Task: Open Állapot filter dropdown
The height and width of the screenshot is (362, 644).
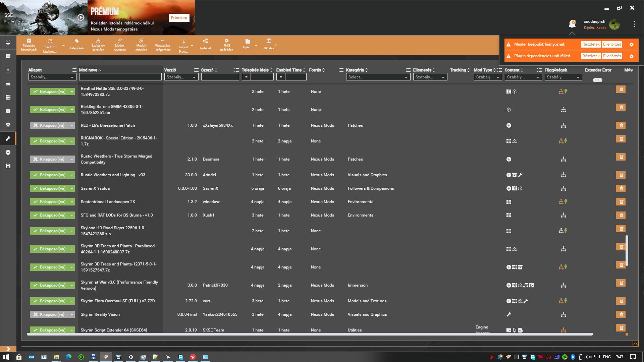Action: click(x=52, y=77)
